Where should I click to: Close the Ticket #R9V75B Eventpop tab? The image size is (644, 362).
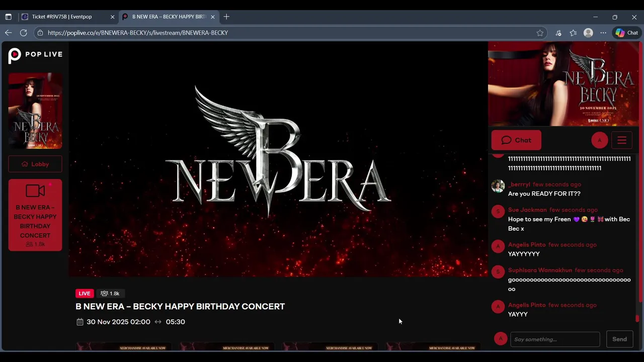point(112,17)
